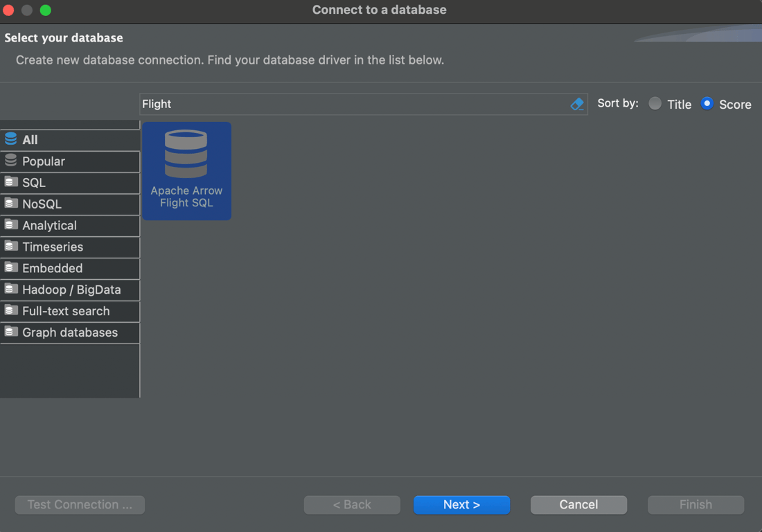Screen dimensions: 762x532
Task: Click the All category database icon
Action: (x=10, y=139)
